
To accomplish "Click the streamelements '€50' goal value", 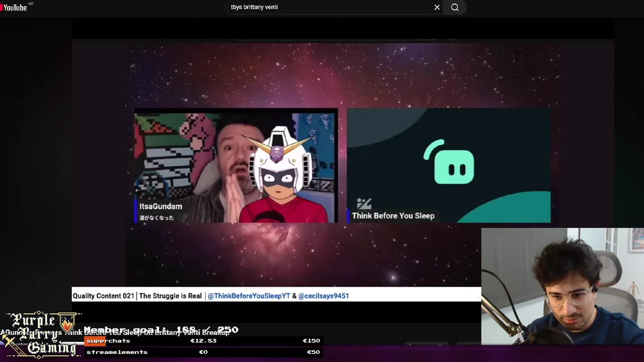I will (x=313, y=352).
